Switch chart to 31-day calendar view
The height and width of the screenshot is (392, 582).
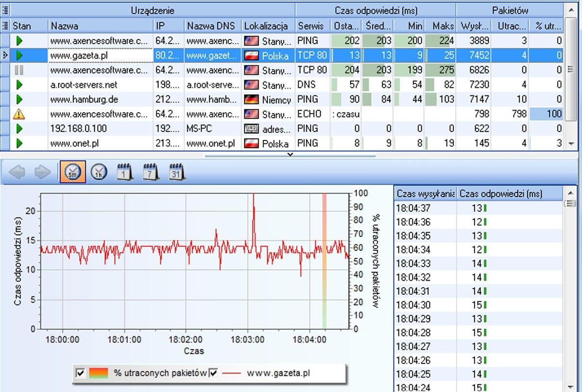coord(177,172)
